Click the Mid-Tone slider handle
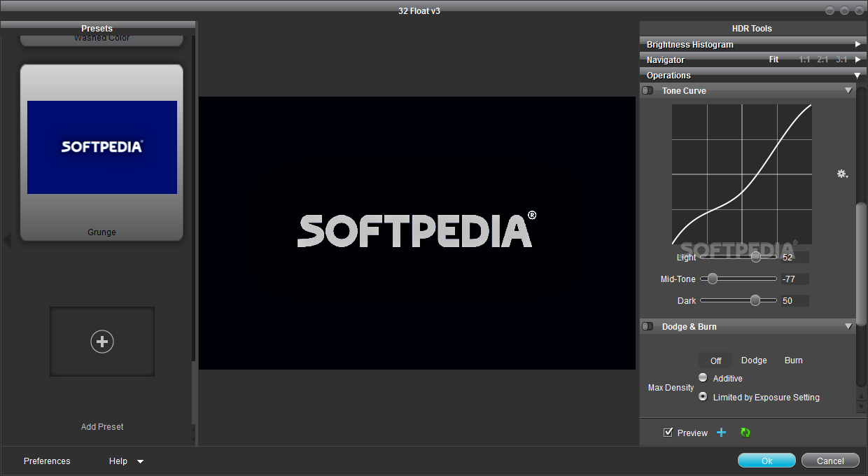 pyautogui.click(x=713, y=279)
